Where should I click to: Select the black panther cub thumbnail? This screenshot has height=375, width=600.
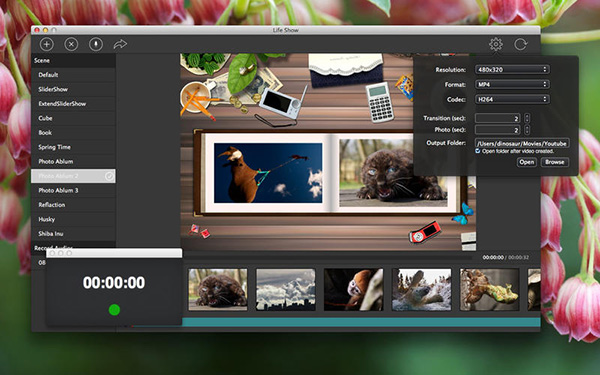(x=218, y=289)
